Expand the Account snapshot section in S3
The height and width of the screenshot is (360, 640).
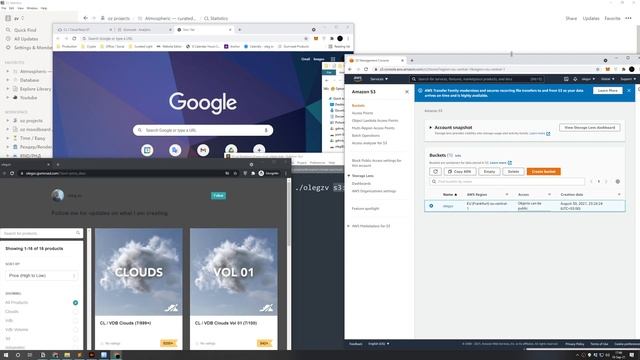point(431,127)
